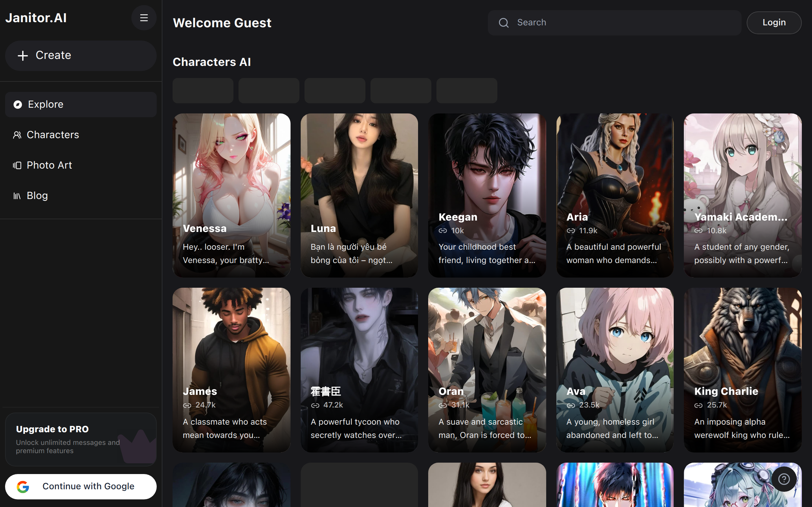Click the first category filter placeholder
The height and width of the screenshot is (507, 812).
203,91
